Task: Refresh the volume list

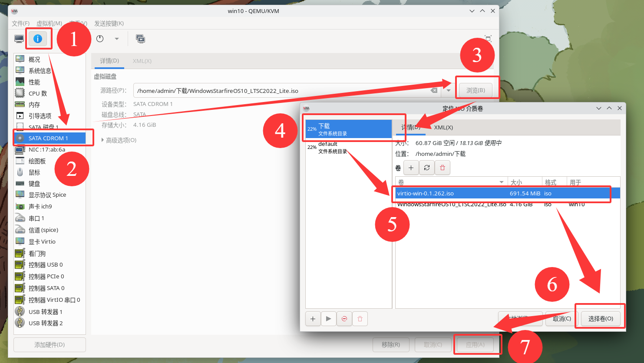Action: (x=427, y=168)
